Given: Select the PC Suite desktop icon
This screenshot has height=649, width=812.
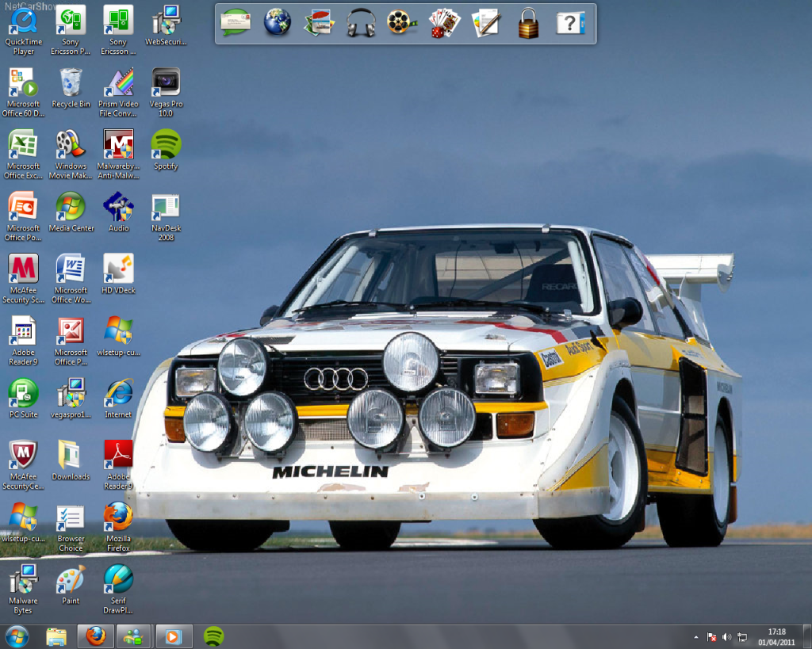Looking at the screenshot, I should click(x=23, y=399).
